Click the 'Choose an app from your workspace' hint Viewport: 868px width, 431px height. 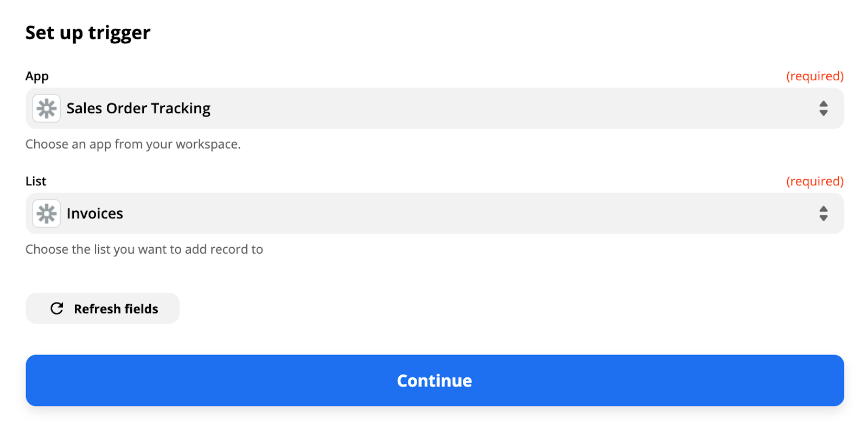[x=133, y=144]
